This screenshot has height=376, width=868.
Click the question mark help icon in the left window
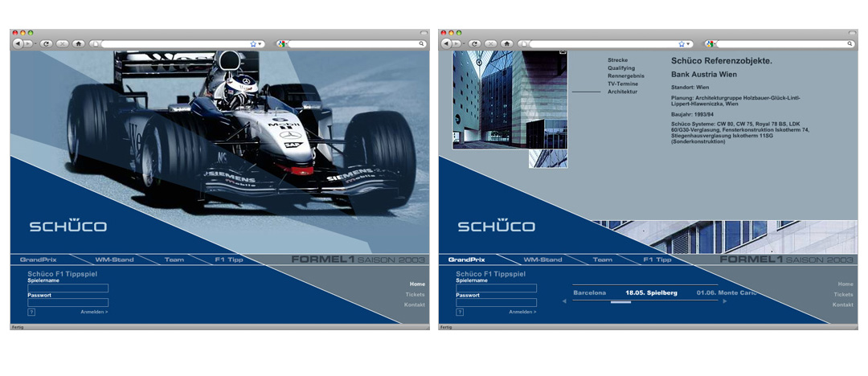[x=31, y=313]
